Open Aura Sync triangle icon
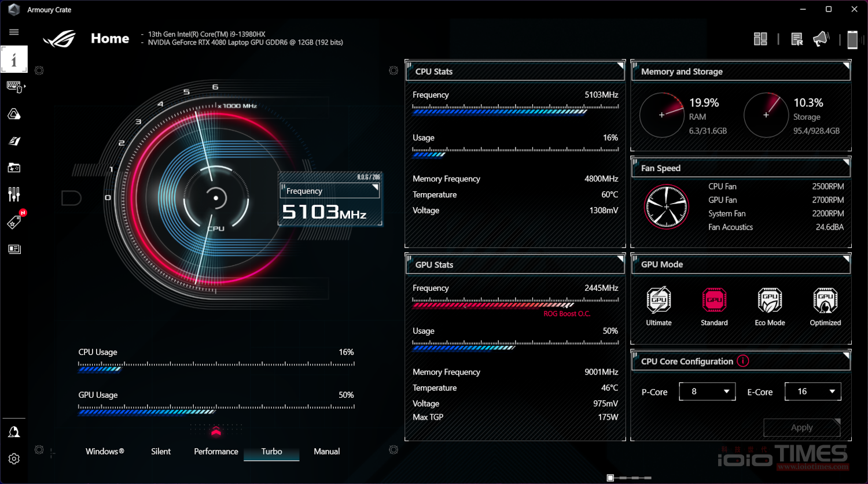The image size is (868, 484). [x=14, y=114]
